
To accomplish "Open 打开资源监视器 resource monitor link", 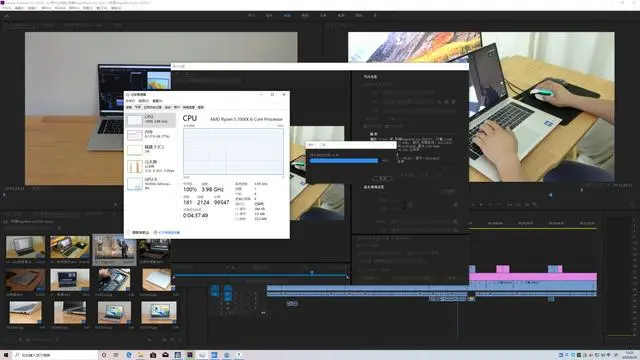I will 167,232.
